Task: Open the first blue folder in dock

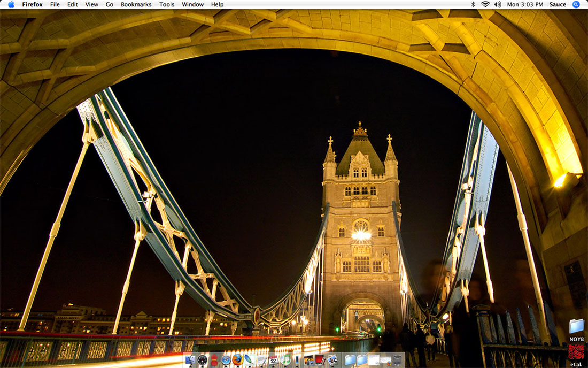Action: tap(350, 361)
